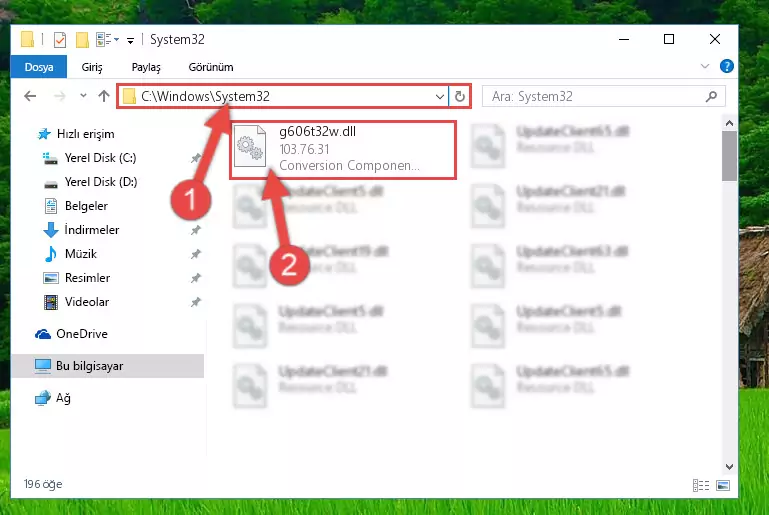The height and width of the screenshot is (515, 769).
Task: Select the g606t32w.dll file name
Action: click(x=317, y=131)
